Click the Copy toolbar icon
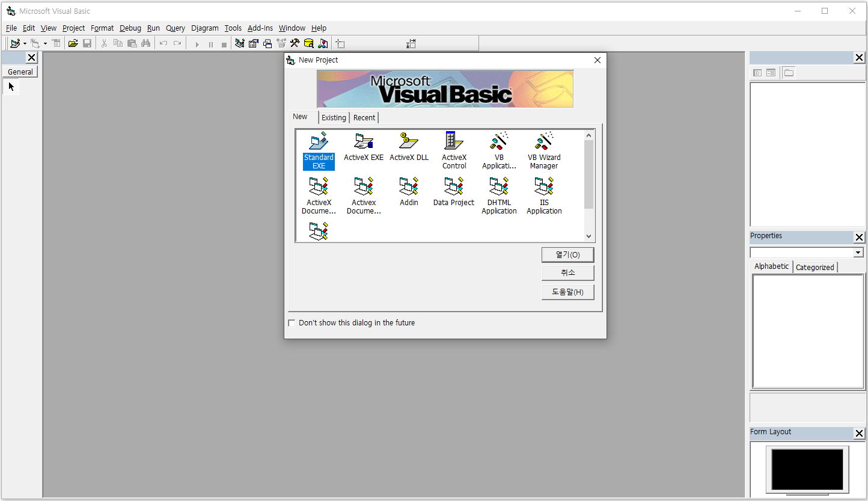868x501 pixels. pos(118,43)
